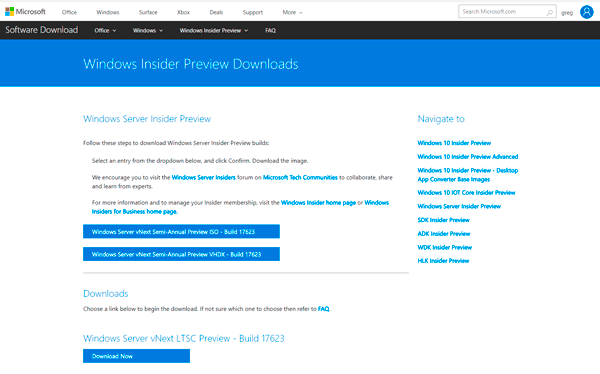Click the Windows Insider Preview Downloads heading
This screenshot has height=374, width=600.
pos(191,64)
